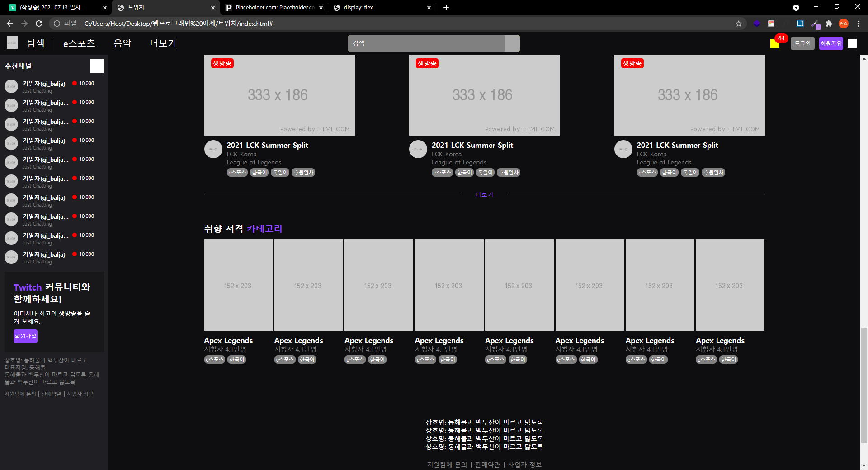Click League of Legends under the third stream

pyautogui.click(x=664, y=162)
